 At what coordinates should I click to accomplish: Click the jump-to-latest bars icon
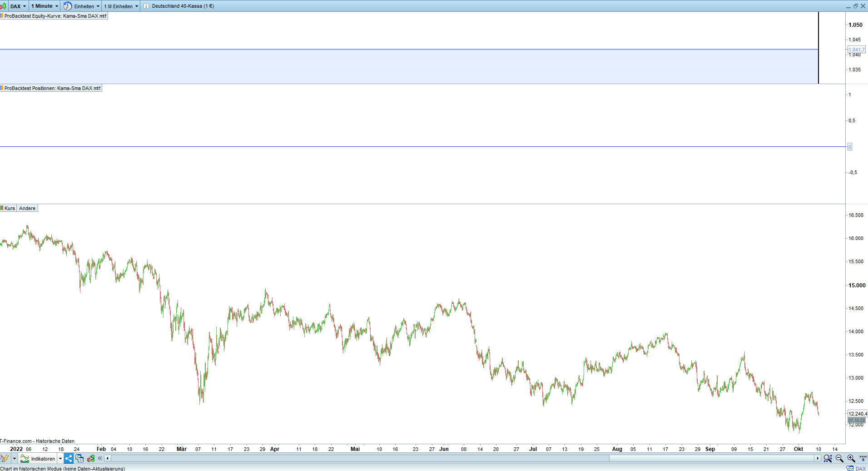click(x=863, y=458)
